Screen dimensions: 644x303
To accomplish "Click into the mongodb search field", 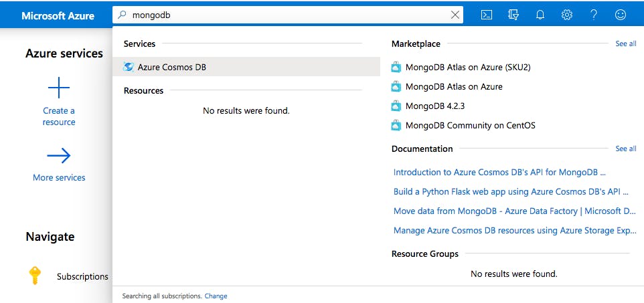I will (287, 15).
